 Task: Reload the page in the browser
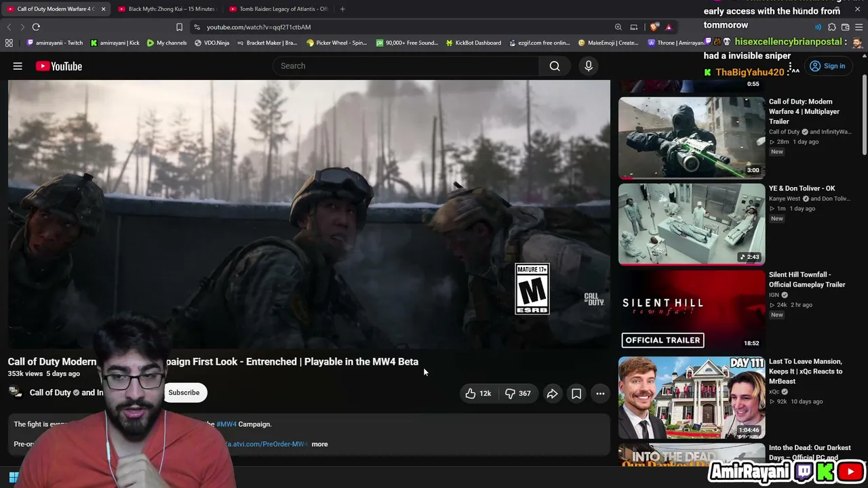click(x=36, y=27)
